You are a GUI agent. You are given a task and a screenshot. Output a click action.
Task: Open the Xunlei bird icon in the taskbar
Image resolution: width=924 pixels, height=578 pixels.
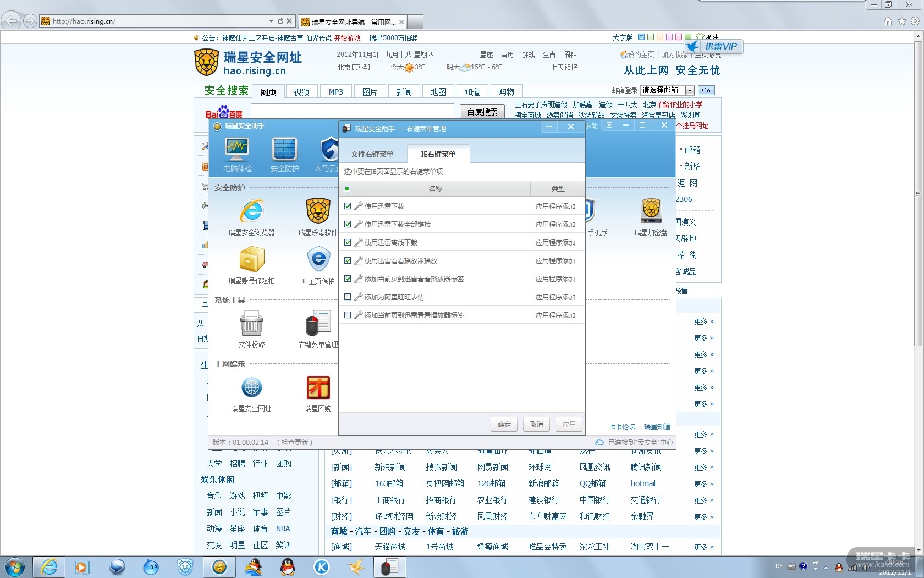(x=356, y=567)
